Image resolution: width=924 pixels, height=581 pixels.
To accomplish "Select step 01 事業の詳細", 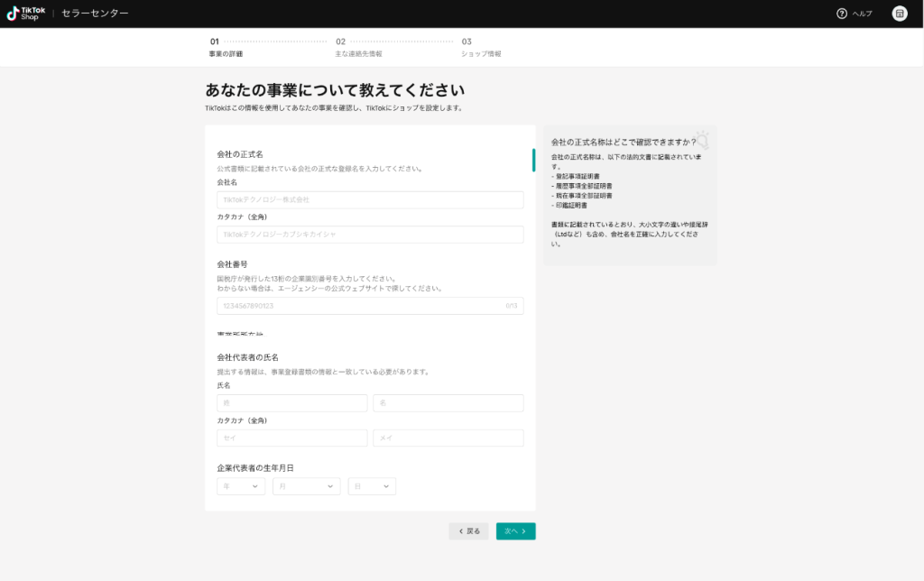I will pyautogui.click(x=225, y=47).
